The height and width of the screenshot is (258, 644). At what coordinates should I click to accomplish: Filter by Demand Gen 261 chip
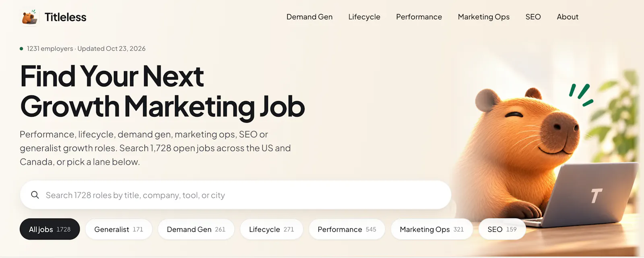pos(196,229)
